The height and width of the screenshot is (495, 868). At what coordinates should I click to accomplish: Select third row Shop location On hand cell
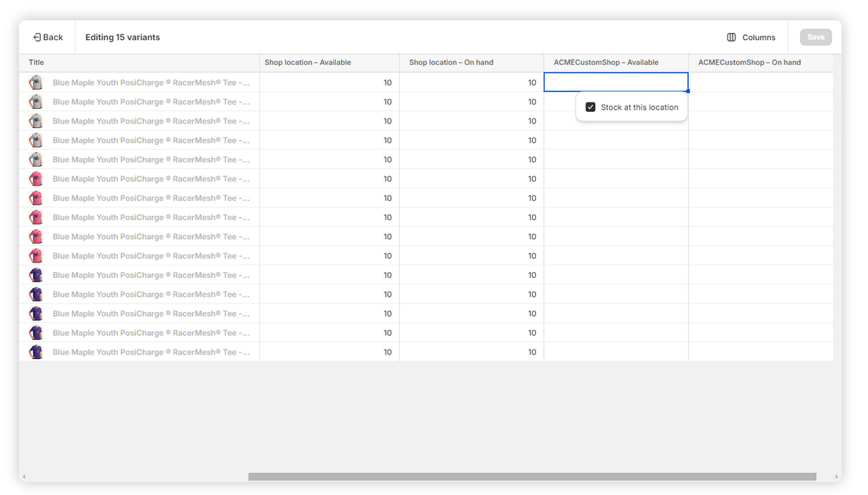click(x=471, y=121)
